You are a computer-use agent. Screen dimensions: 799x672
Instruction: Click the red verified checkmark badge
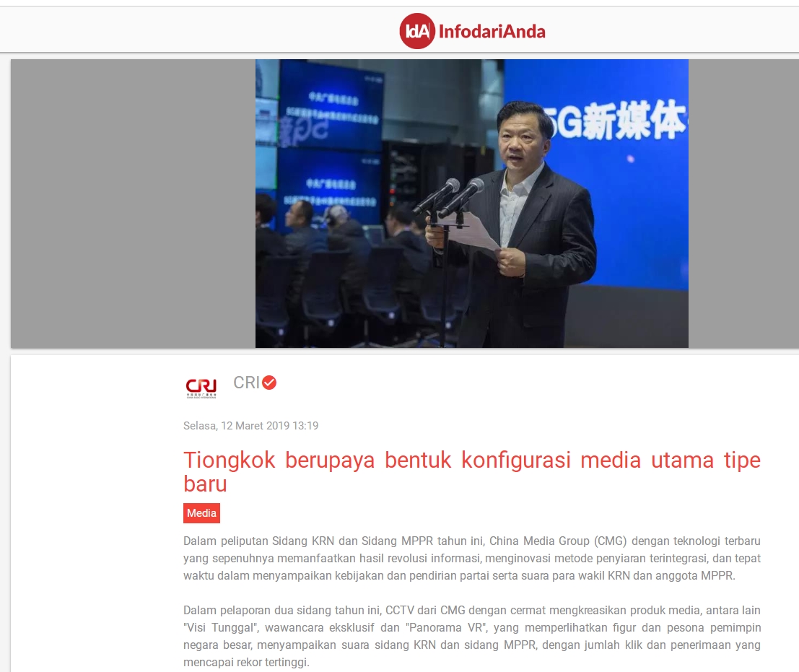click(269, 383)
